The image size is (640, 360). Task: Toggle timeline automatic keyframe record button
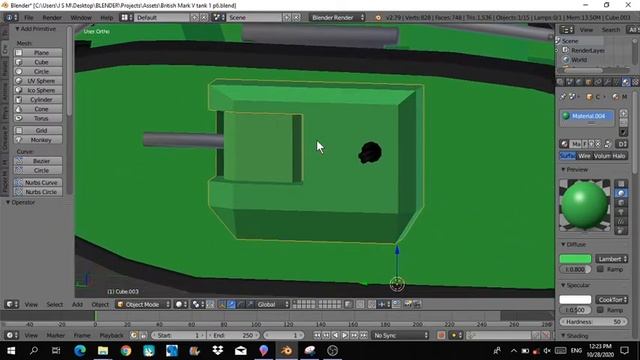tap(441, 335)
